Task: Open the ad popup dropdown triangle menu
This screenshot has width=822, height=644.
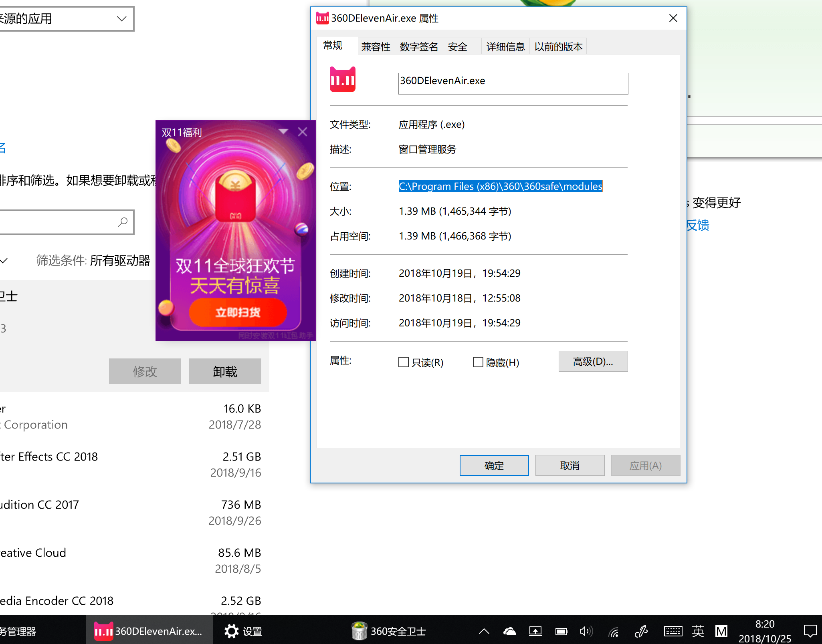Action: coord(283,131)
